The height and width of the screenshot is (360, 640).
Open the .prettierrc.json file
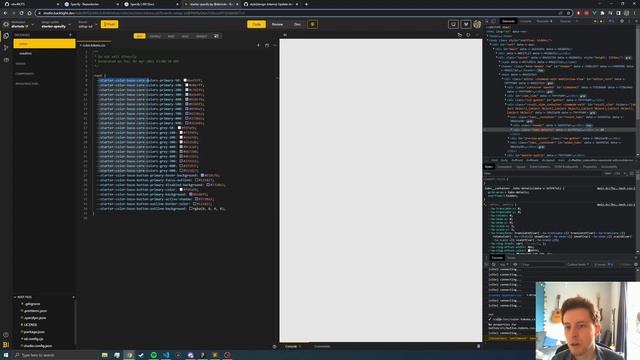tap(34, 311)
